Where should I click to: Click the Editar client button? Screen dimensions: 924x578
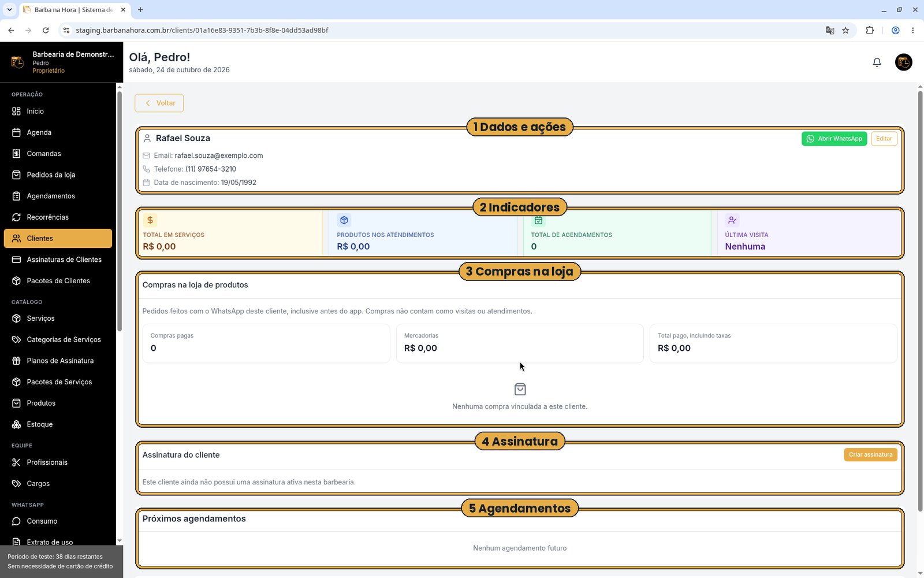(x=884, y=139)
